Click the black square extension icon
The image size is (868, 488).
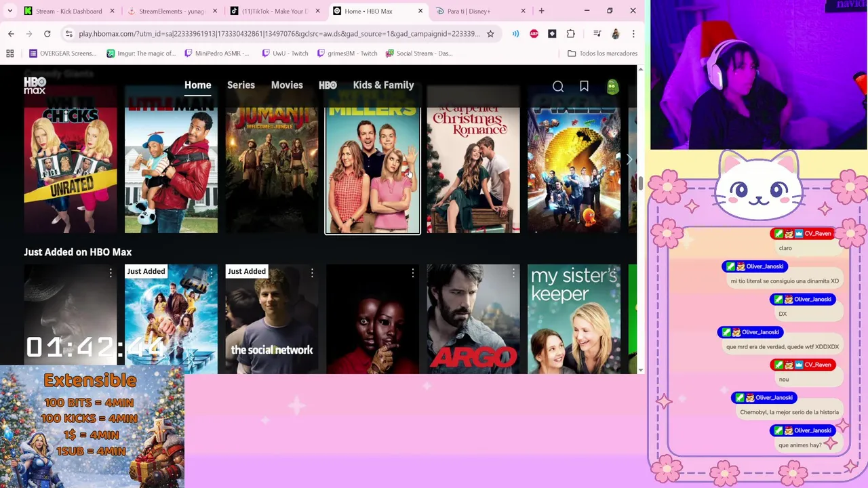[552, 33]
